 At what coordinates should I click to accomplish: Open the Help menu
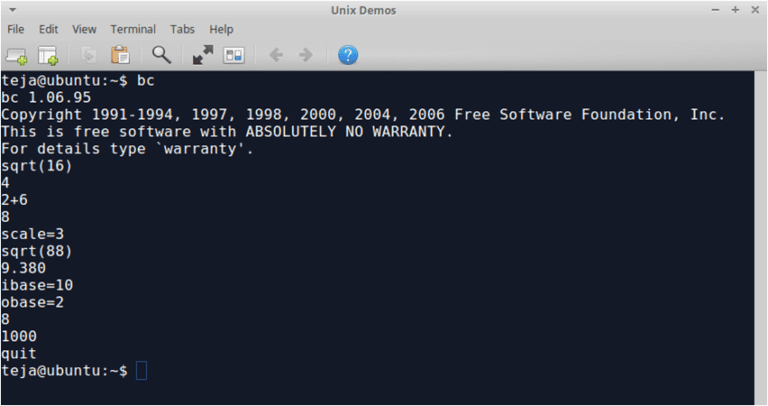tap(221, 29)
